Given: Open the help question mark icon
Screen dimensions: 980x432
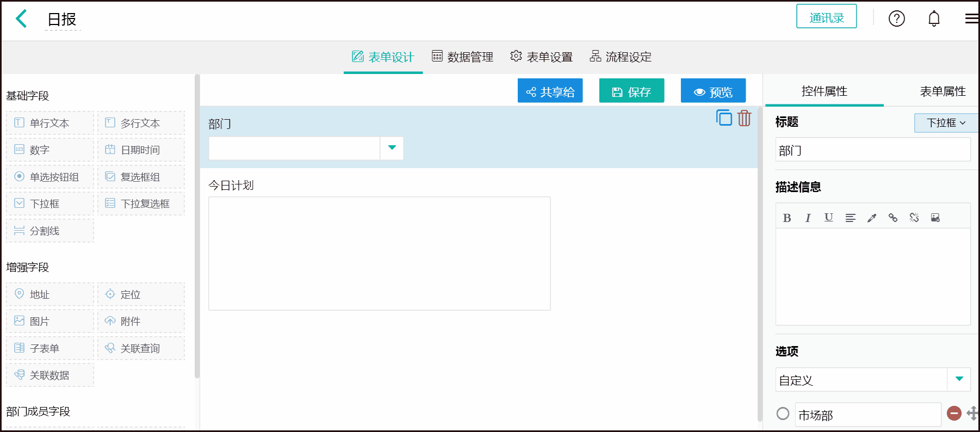Looking at the screenshot, I should click(897, 18).
